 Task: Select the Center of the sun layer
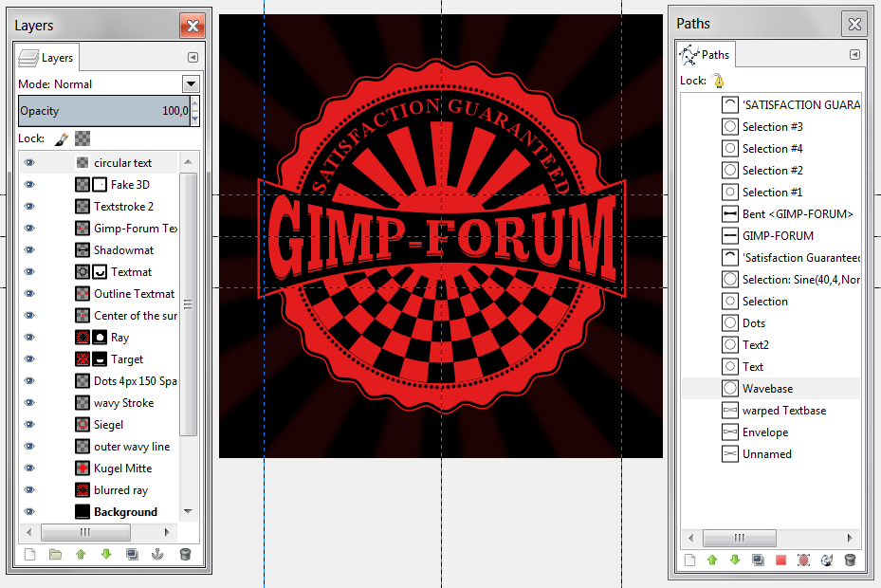100,316
